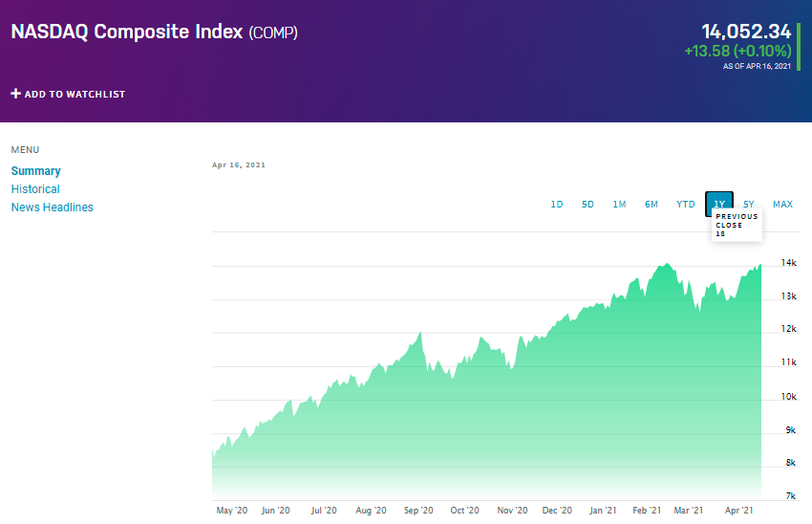Screen dimensions: 812x524
Task: Click the 9k y-axis label
Action: click(791, 429)
